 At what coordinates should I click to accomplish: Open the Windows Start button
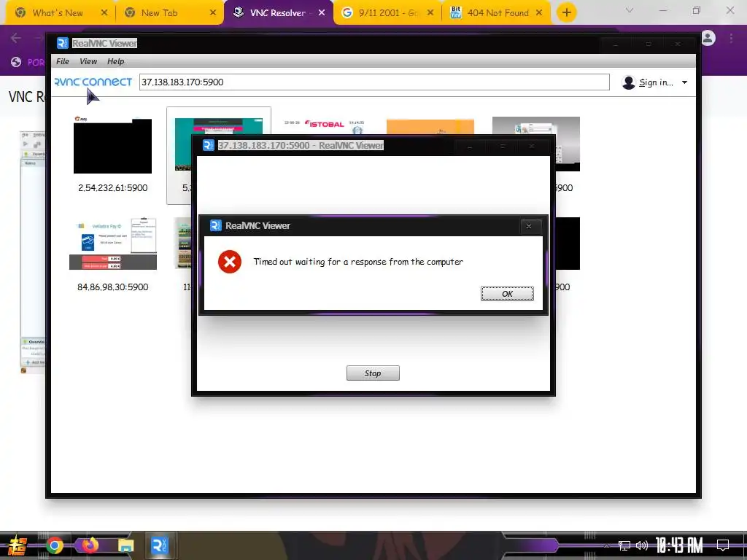[18, 545]
